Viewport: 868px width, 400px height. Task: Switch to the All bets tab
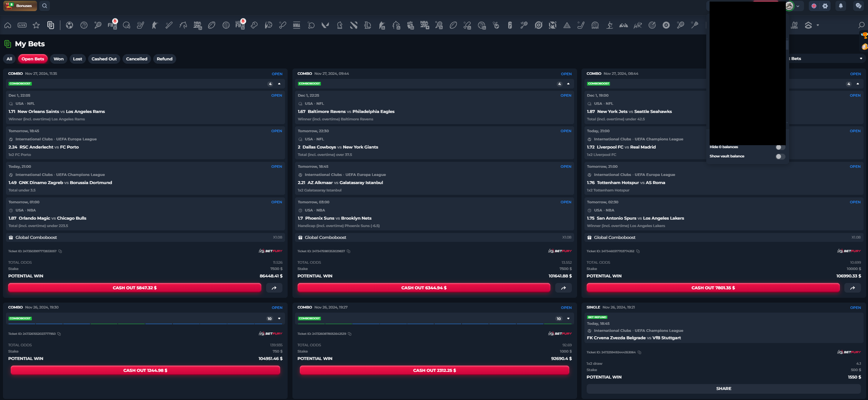click(x=9, y=59)
